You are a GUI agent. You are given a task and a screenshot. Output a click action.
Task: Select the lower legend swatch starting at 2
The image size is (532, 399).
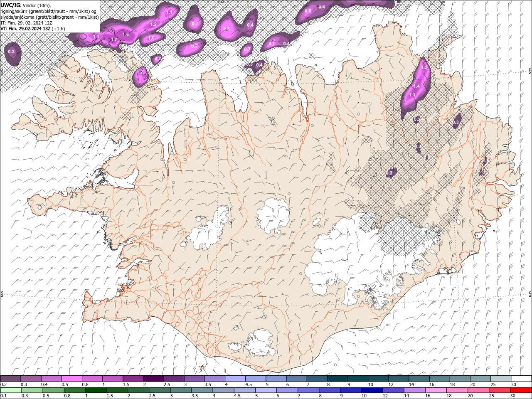138,390
